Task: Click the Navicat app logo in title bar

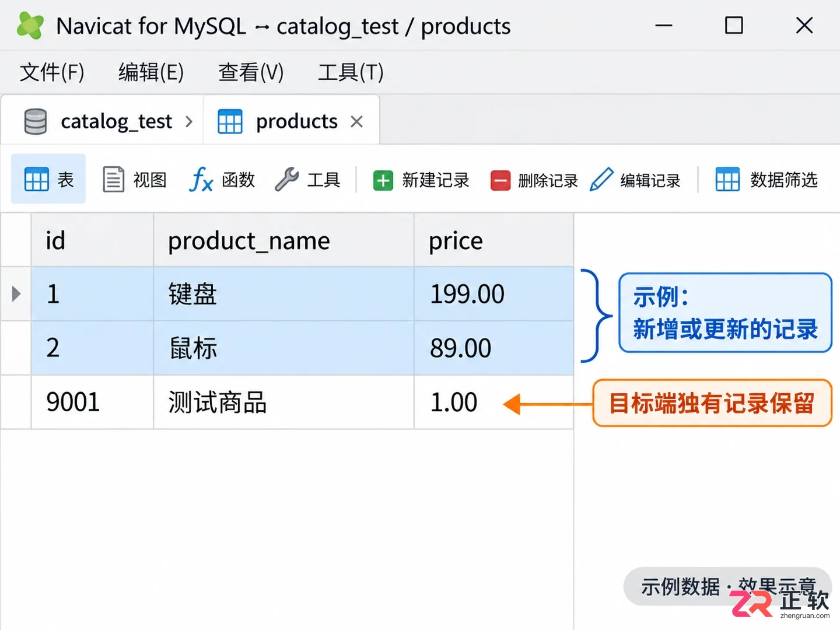Action: 30,26
